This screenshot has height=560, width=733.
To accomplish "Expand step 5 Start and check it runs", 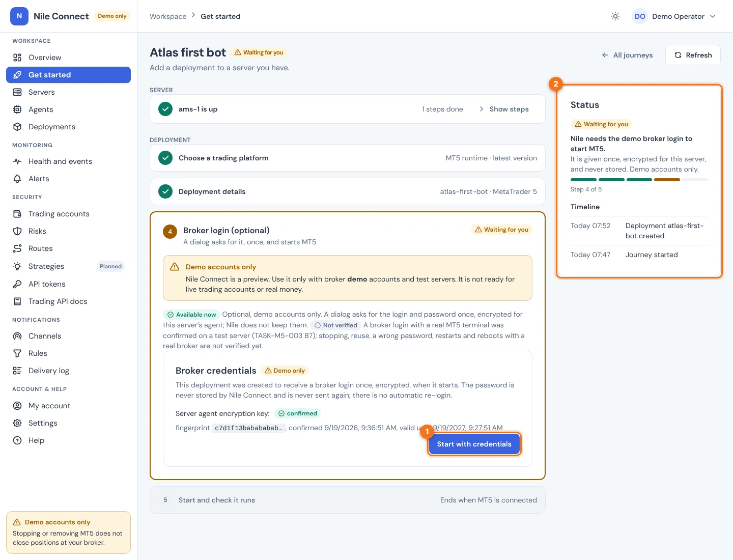I will [348, 500].
